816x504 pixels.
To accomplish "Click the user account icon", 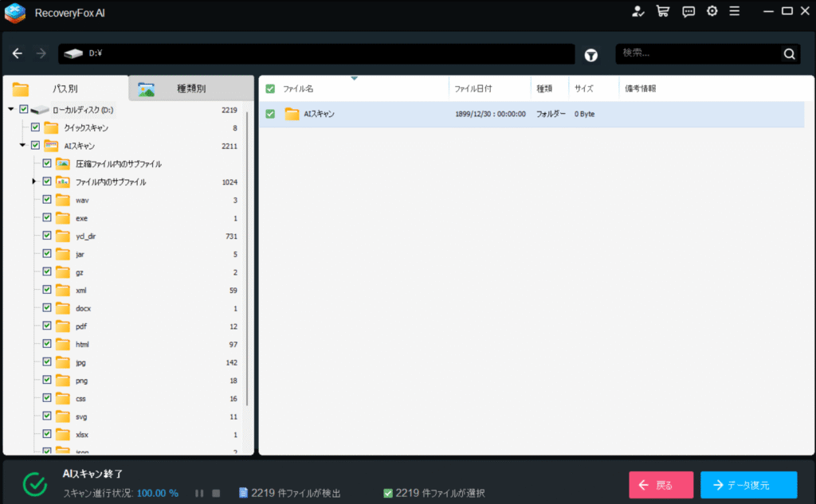I will [637, 11].
